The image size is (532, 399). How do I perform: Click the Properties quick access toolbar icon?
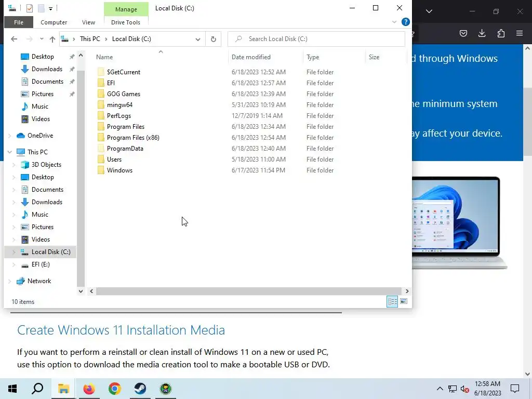click(x=30, y=8)
